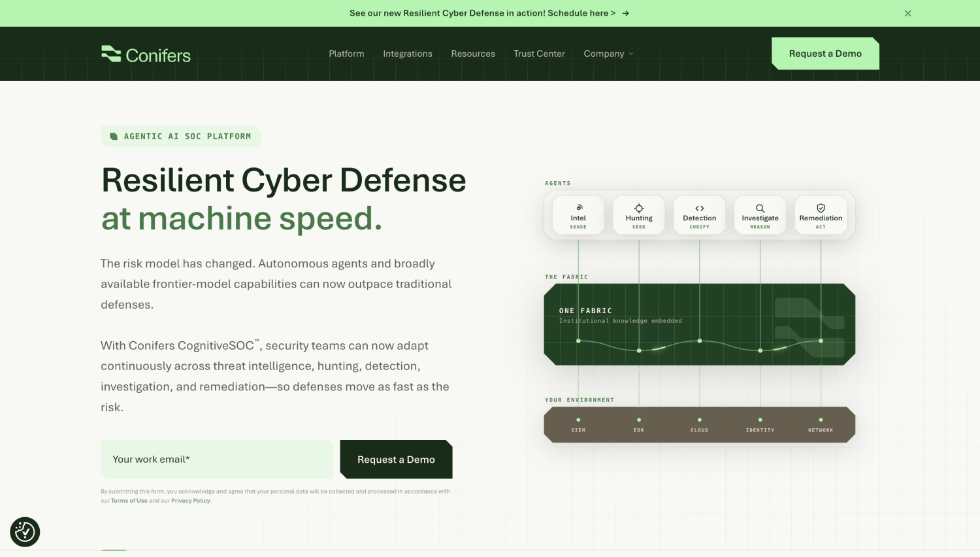Select the Hunting Seek agent card
The width and height of the screenshot is (980, 557).
tap(639, 215)
